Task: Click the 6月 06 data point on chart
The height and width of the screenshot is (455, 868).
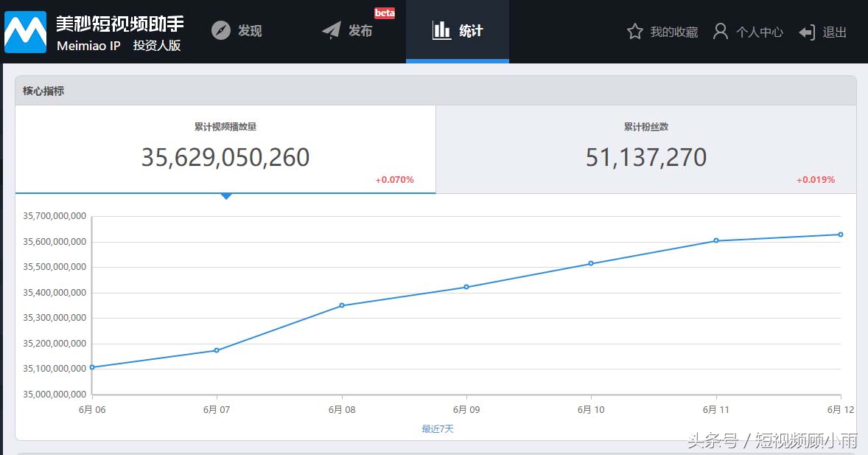Action: pyautogui.click(x=92, y=367)
